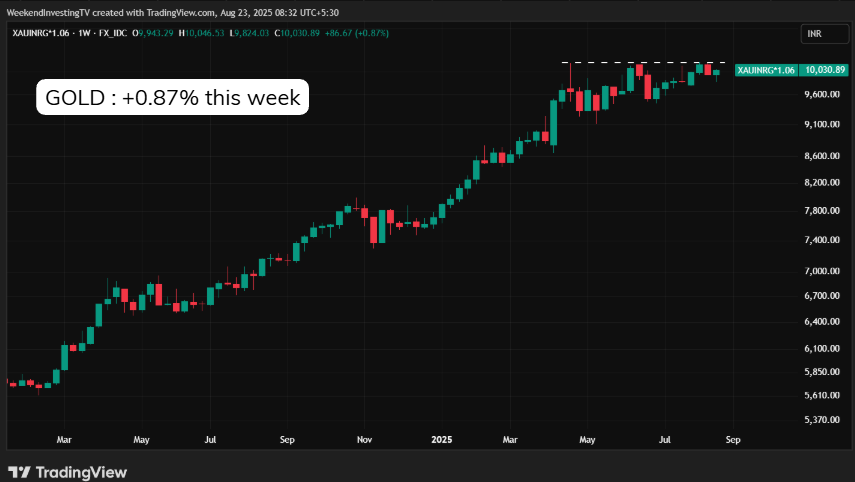The width and height of the screenshot is (855, 482).
Task: Click the 9,100.00 price axis label
Action: pos(822,124)
